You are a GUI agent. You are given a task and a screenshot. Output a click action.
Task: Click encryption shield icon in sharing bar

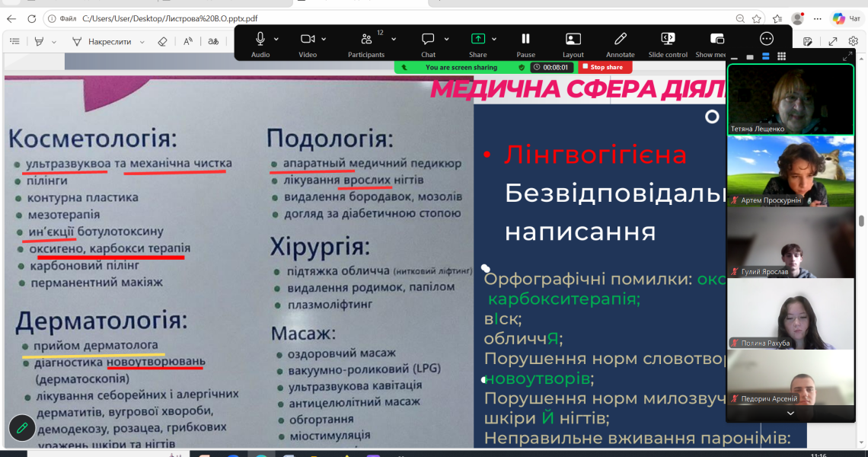click(x=522, y=67)
